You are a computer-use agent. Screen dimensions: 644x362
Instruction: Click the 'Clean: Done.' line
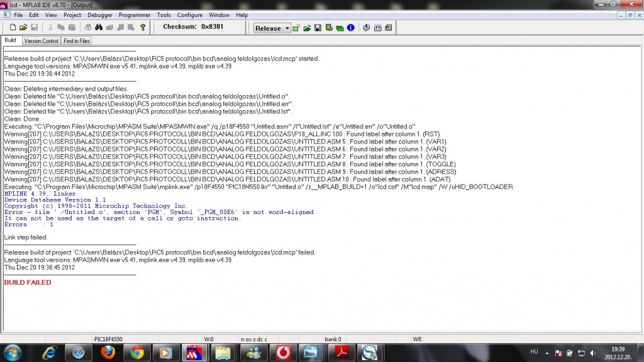tap(22, 119)
